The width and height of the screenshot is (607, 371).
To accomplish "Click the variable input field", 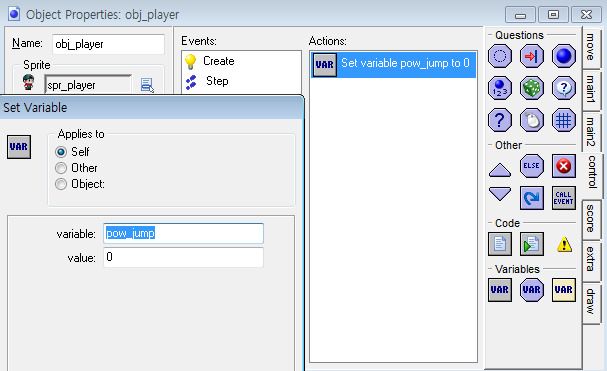I will click(183, 234).
